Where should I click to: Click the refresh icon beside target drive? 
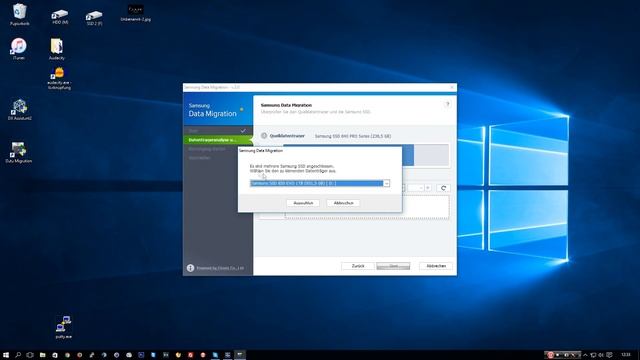click(443, 188)
